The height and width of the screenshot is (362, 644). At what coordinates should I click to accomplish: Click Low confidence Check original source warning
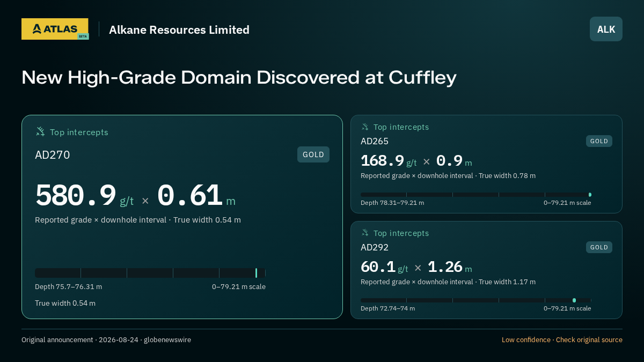tap(562, 340)
